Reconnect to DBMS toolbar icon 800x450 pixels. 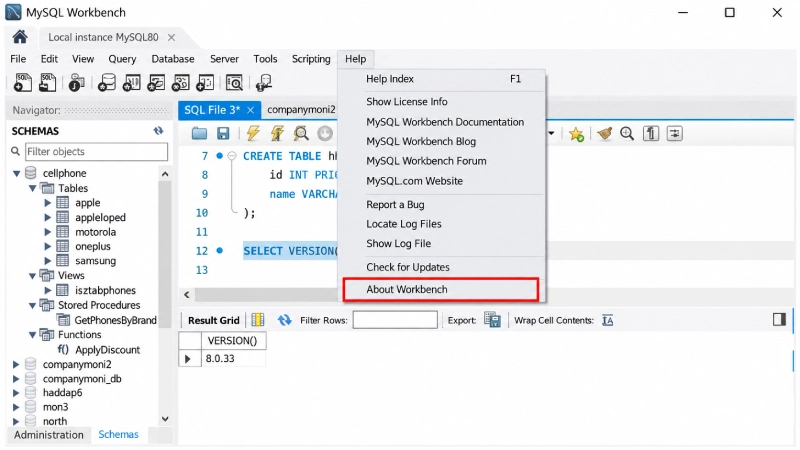(264, 82)
